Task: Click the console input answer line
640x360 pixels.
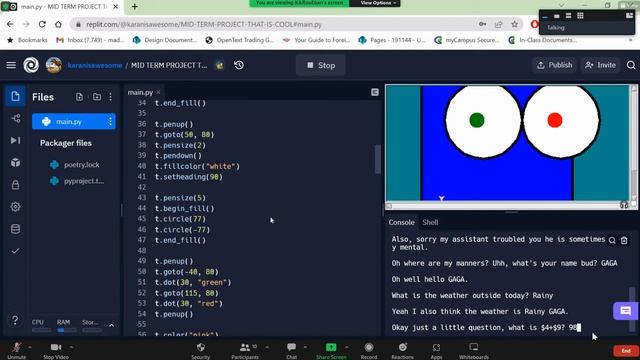Action: tap(486, 327)
